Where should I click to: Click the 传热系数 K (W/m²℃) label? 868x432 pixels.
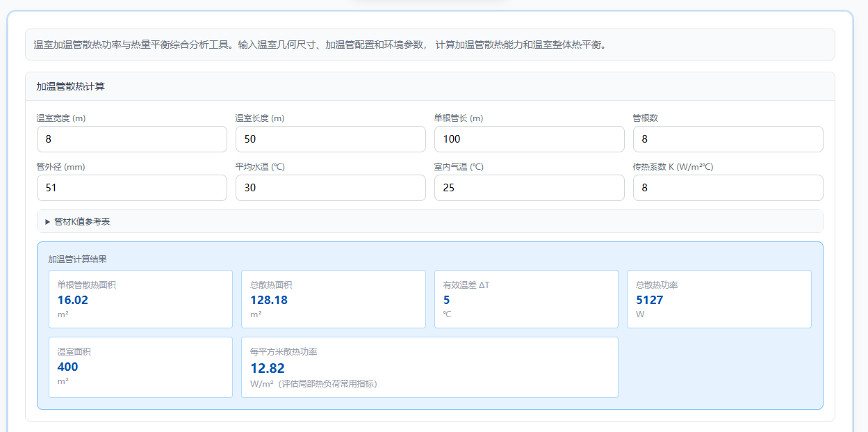coord(673,167)
